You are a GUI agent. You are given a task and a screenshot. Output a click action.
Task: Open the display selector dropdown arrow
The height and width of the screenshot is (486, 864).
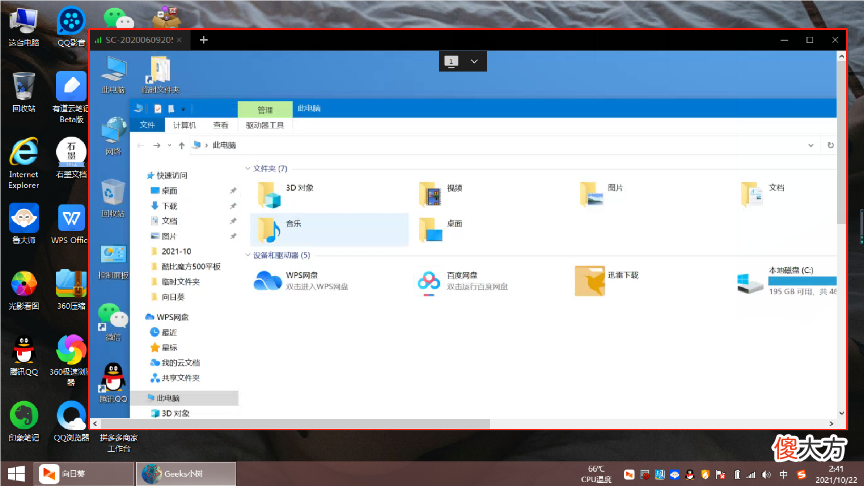click(474, 62)
